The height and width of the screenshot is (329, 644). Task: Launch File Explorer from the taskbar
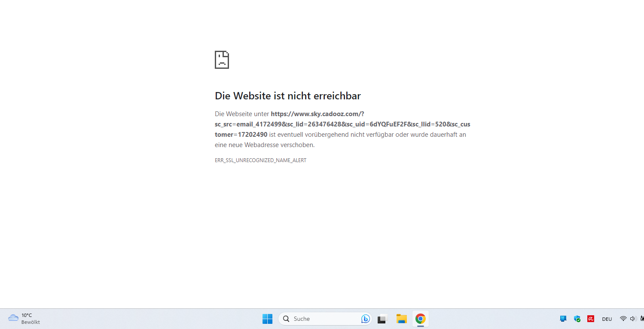[x=401, y=319]
